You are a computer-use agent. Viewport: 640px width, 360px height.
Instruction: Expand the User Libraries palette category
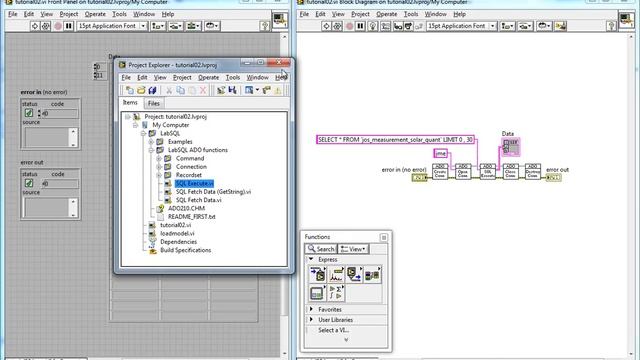point(311,320)
